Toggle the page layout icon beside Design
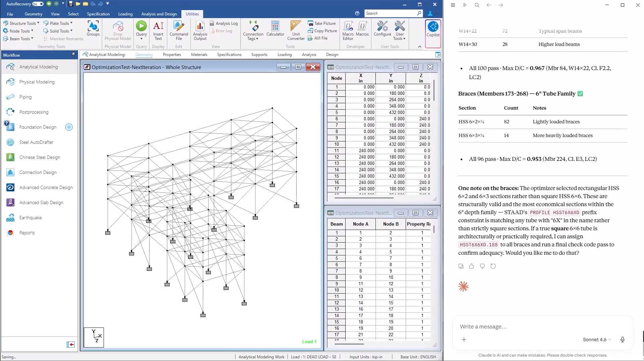The image size is (644, 361). point(438,55)
